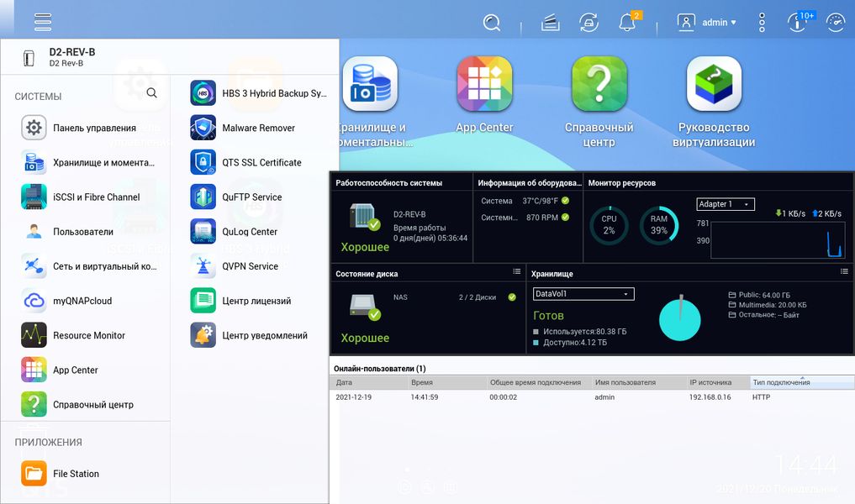Image resolution: width=855 pixels, height=504 pixels.
Task: Sort by IP источника column header
Action: pos(718,382)
